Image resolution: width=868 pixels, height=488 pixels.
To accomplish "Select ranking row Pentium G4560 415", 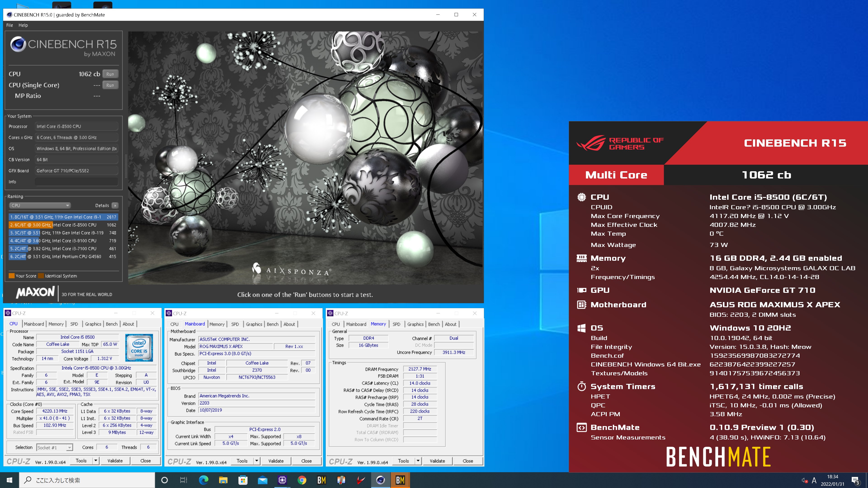I will (63, 257).
